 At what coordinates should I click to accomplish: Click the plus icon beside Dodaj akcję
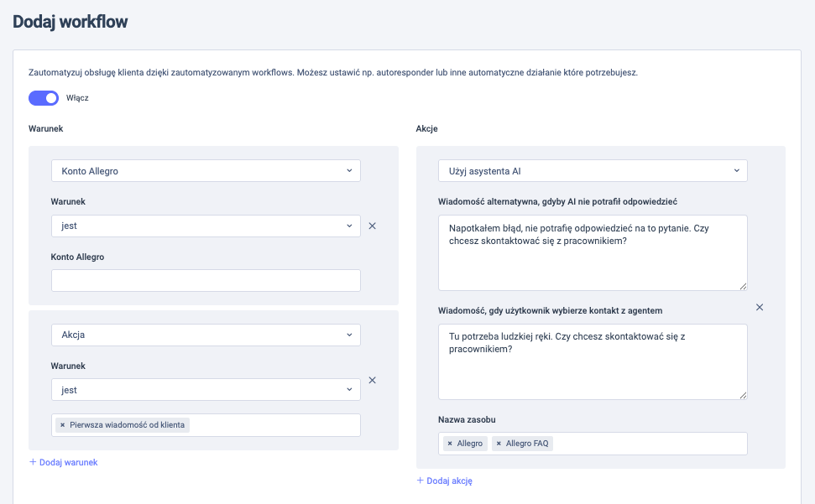[x=420, y=481]
